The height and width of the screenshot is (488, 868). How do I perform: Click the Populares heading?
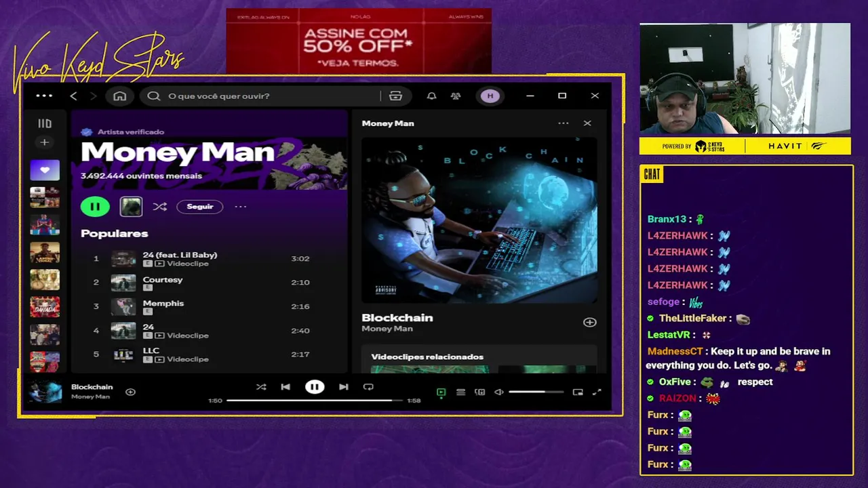[114, 233]
